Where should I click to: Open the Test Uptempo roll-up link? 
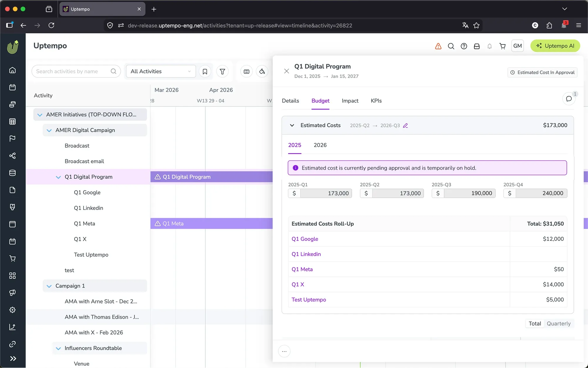click(309, 300)
